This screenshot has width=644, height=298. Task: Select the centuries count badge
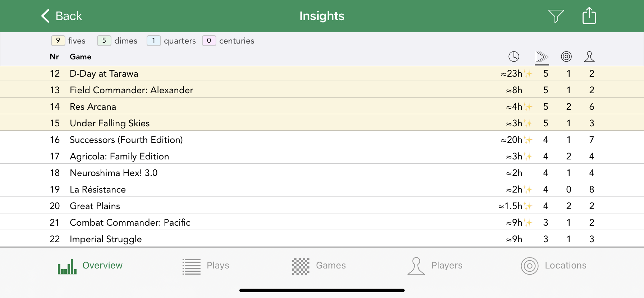[x=209, y=41]
